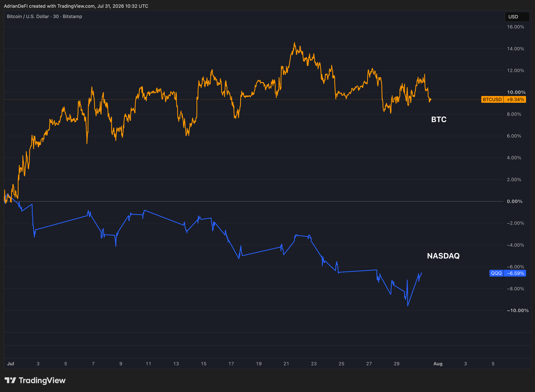Click the −10.00% level on price scale

click(518, 310)
